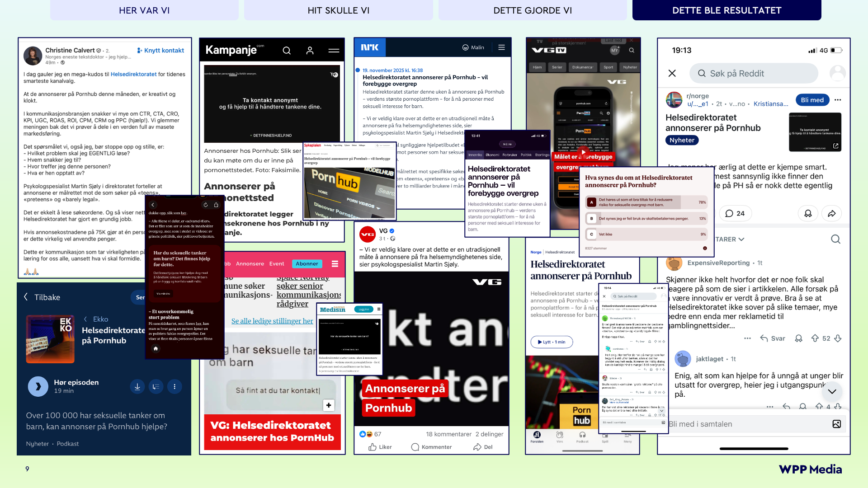This screenshot has width=868, height=488.
Task: Open the Sport tab in VG TV
Action: [609, 67]
